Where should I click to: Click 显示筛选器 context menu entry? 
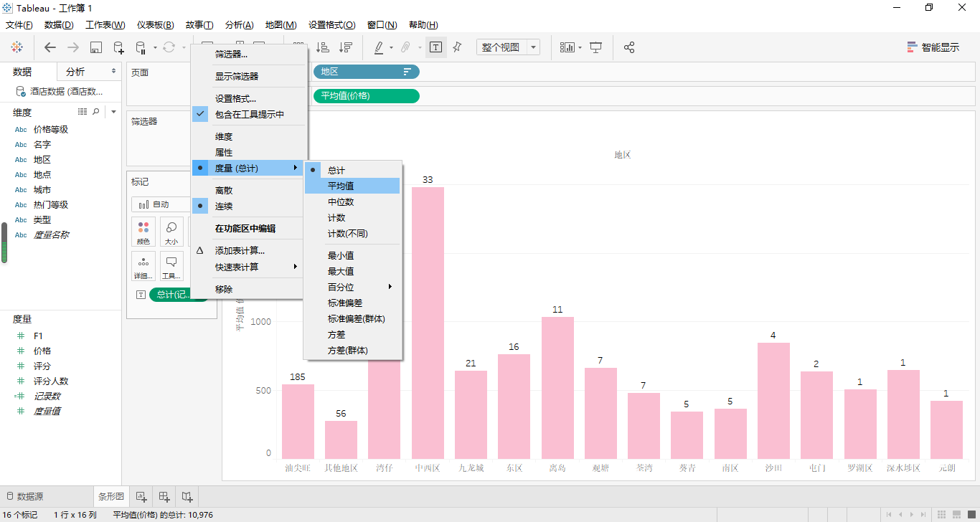[x=249, y=76]
